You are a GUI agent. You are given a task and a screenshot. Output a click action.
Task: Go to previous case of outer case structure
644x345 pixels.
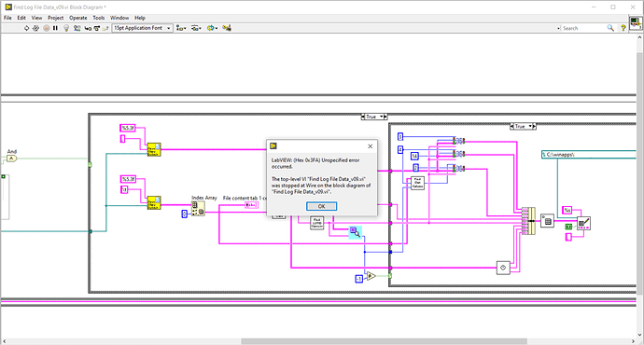[x=363, y=117]
